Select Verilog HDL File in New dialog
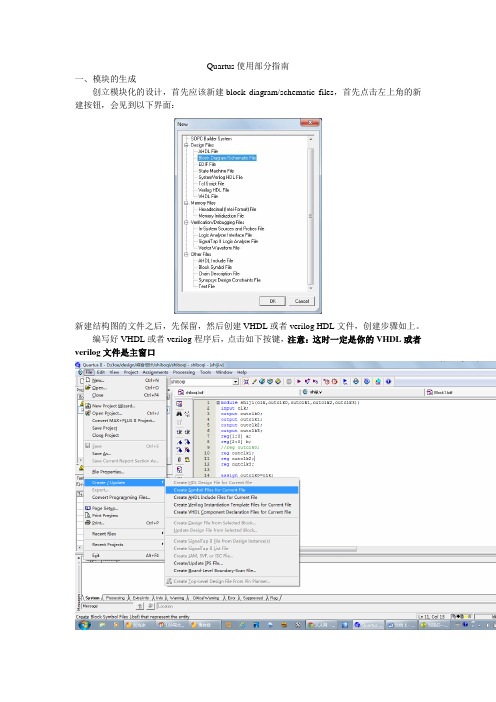Image resolution: width=496 pixels, height=702 pixels. pos(214,190)
